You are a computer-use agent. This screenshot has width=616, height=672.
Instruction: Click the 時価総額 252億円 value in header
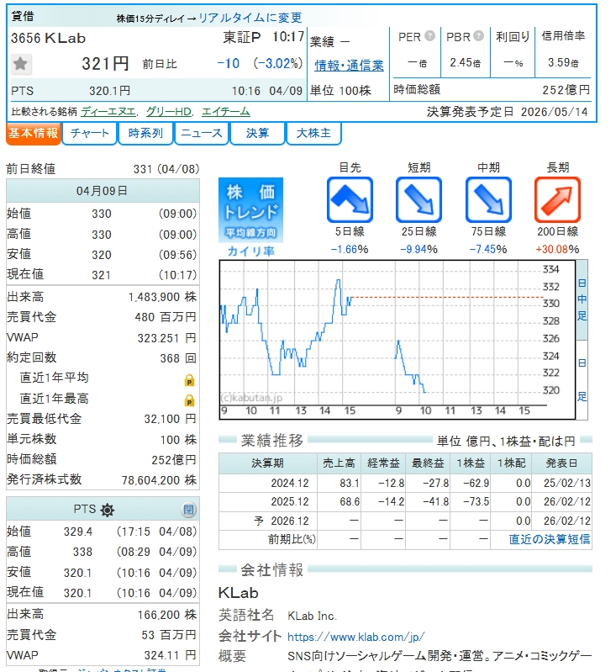pyautogui.click(x=566, y=90)
